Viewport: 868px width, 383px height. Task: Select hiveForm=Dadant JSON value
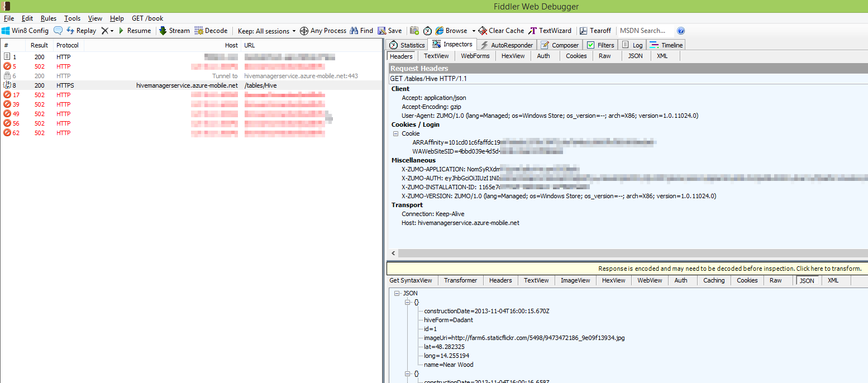pos(449,320)
